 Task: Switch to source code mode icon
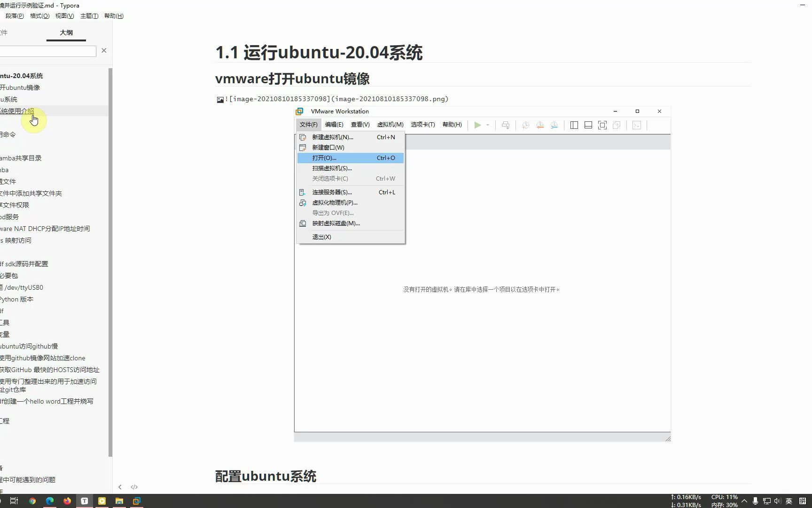[x=134, y=487]
